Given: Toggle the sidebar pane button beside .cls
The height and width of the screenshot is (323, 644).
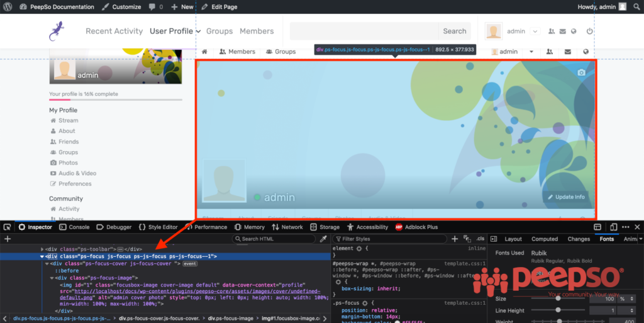Looking at the screenshot, I should (494, 239).
